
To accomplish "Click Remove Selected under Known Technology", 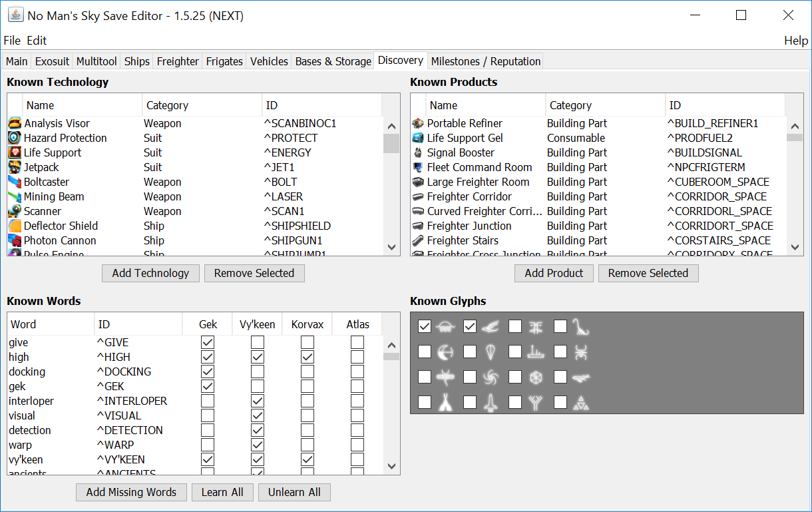I will 254,273.
